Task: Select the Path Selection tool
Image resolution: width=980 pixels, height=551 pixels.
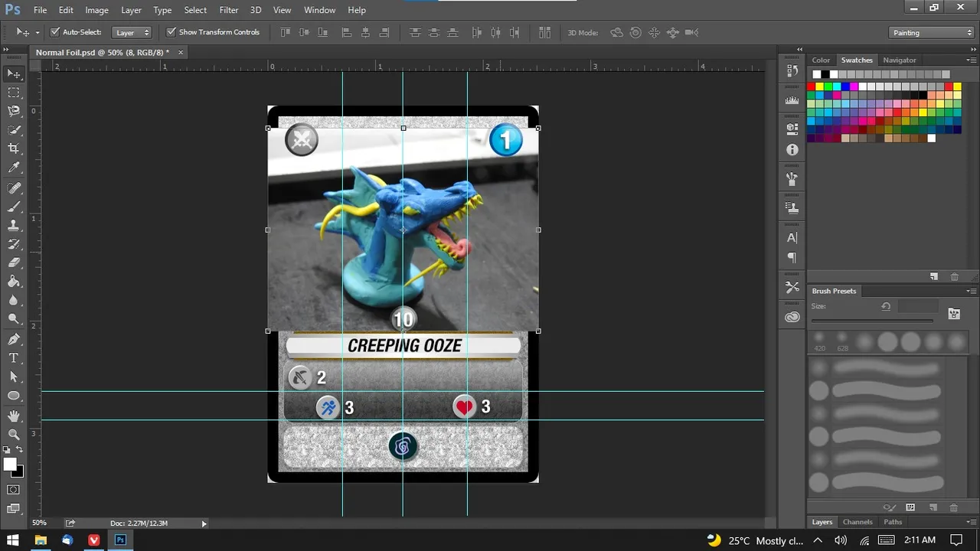Action: click(x=14, y=377)
